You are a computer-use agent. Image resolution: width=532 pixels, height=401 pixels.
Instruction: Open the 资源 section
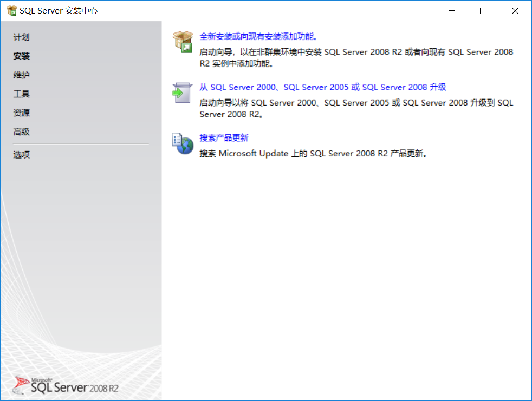[22, 113]
